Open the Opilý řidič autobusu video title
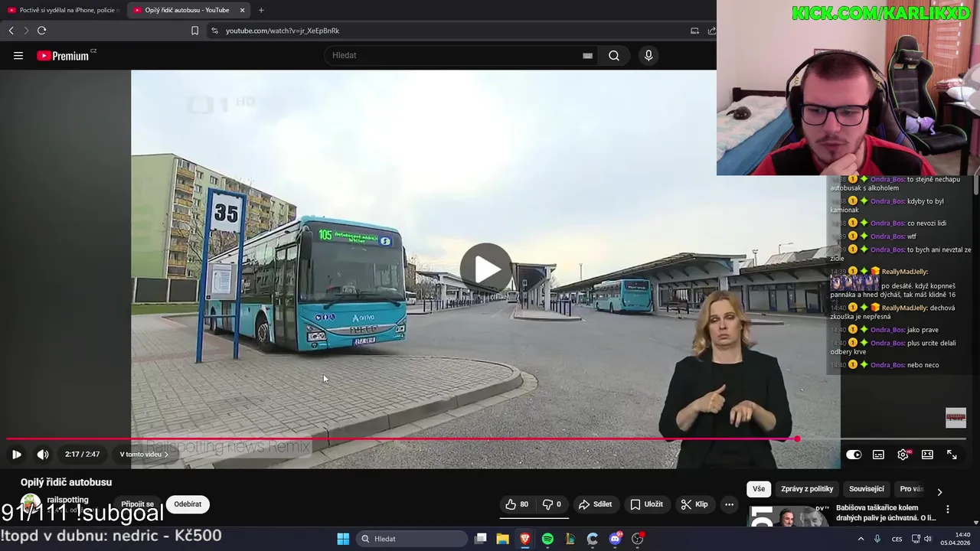 (66, 482)
